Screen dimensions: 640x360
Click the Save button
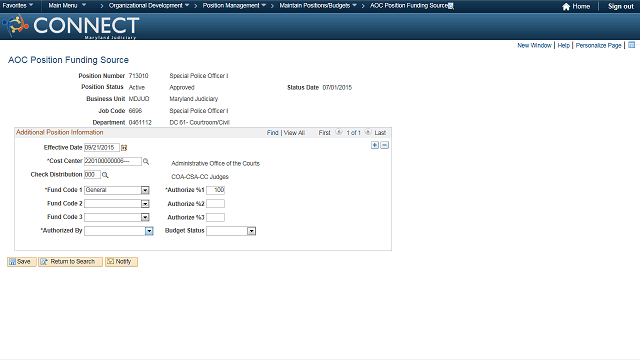[22, 262]
